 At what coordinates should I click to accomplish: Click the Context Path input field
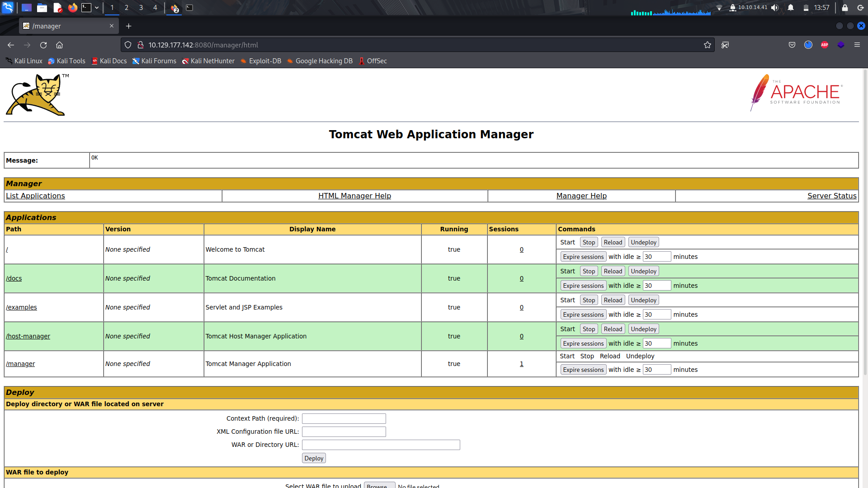pos(344,418)
